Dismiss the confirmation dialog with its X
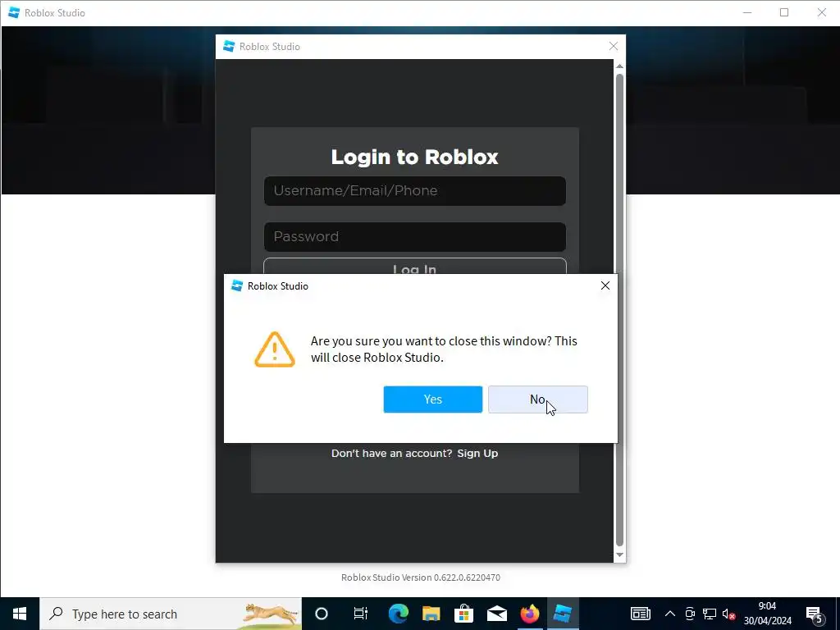 coord(605,285)
